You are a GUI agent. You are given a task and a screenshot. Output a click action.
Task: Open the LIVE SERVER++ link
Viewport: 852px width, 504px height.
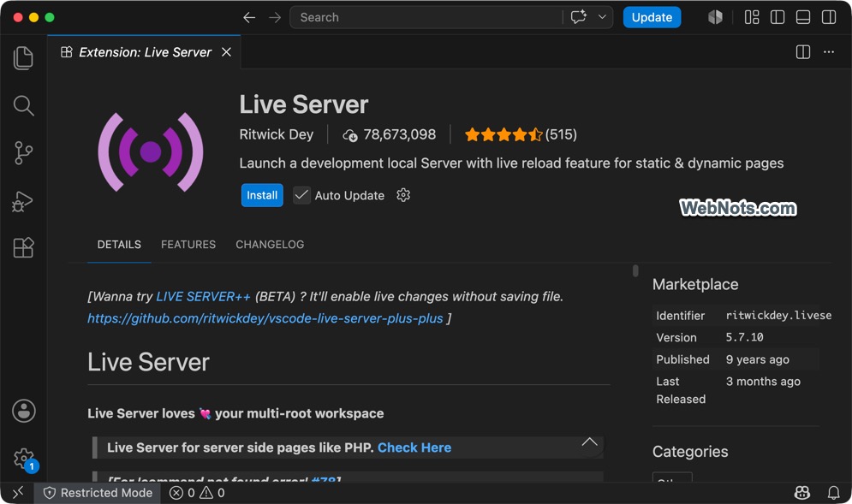click(203, 297)
